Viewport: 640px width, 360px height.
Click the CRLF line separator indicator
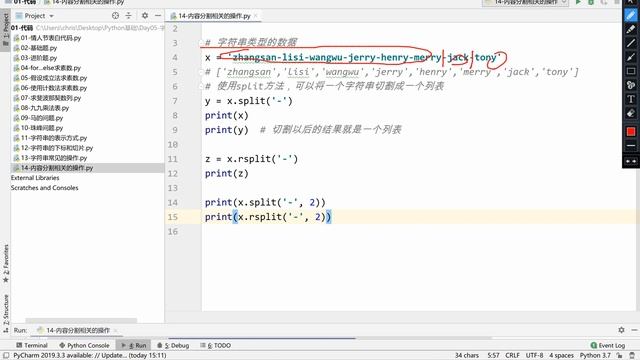coord(512,356)
